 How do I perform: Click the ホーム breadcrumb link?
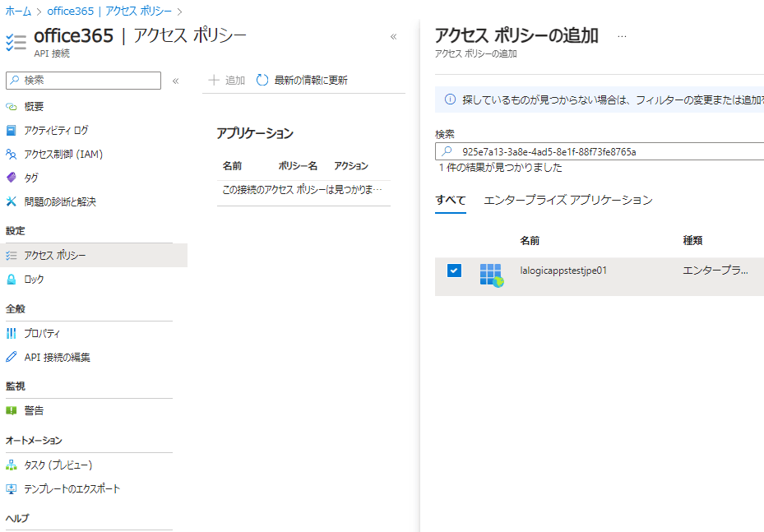pyautogui.click(x=19, y=12)
